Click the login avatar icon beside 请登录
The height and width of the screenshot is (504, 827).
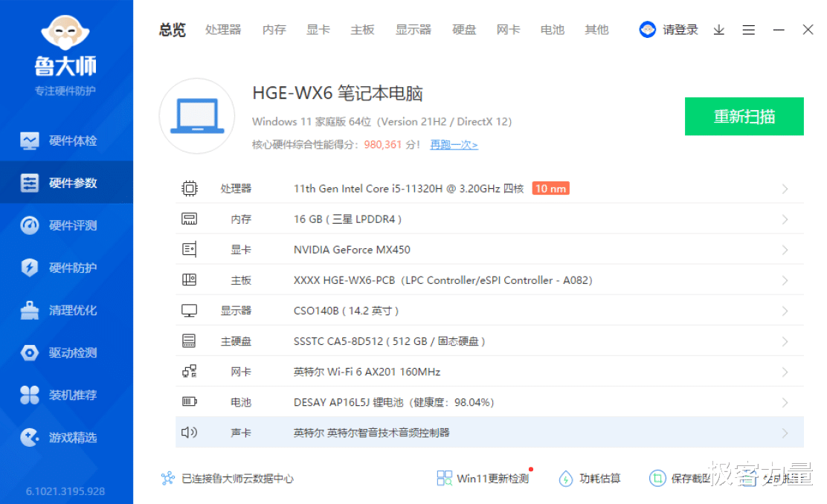pos(647,30)
